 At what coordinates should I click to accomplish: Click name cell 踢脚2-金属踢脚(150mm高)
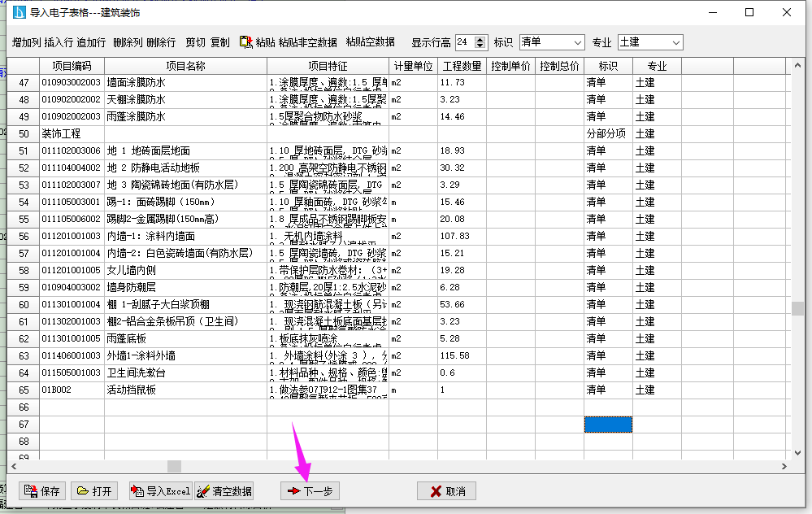(186, 219)
